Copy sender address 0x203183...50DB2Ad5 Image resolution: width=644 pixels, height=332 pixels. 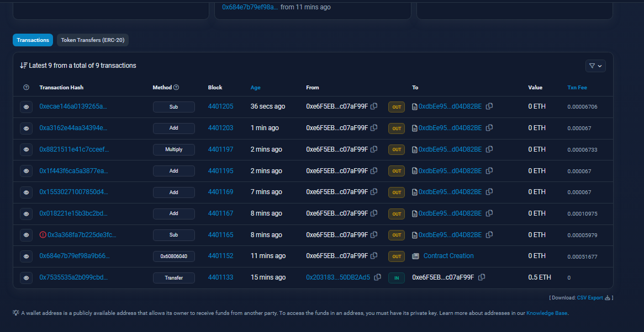pyautogui.click(x=377, y=277)
